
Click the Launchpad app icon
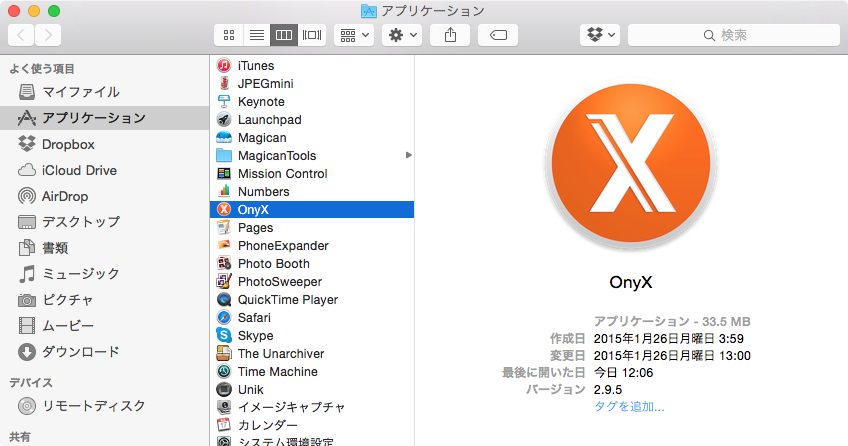click(x=224, y=119)
